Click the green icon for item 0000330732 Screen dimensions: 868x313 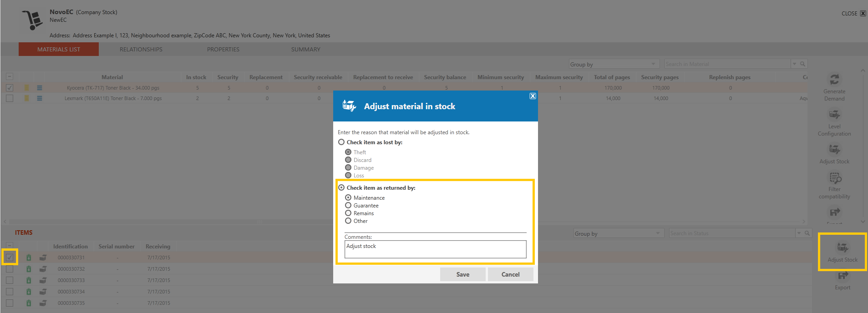(x=29, y=269)
